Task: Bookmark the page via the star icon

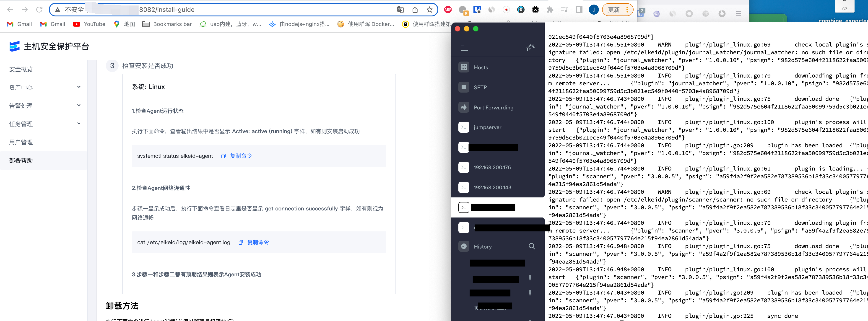Action: pos(430,10)
